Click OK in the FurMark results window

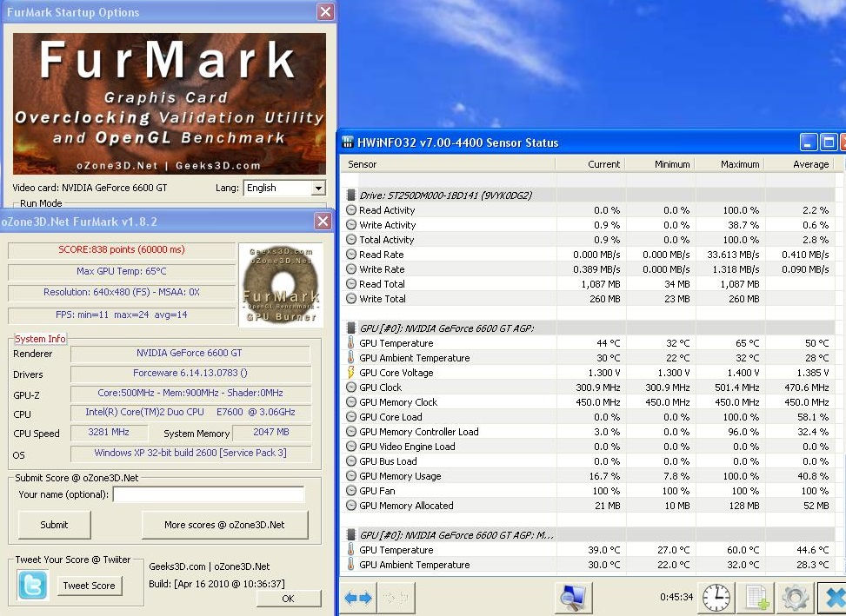[289, 599]
